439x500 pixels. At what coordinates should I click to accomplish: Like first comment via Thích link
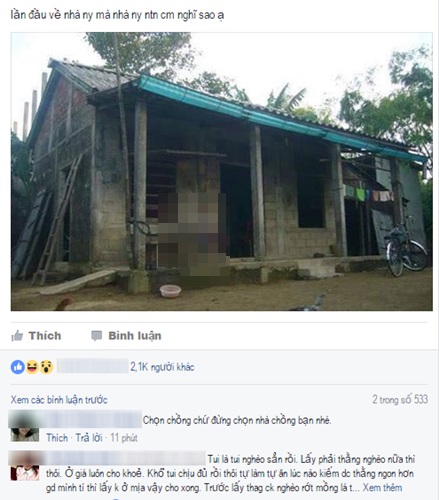click(57, 438)
